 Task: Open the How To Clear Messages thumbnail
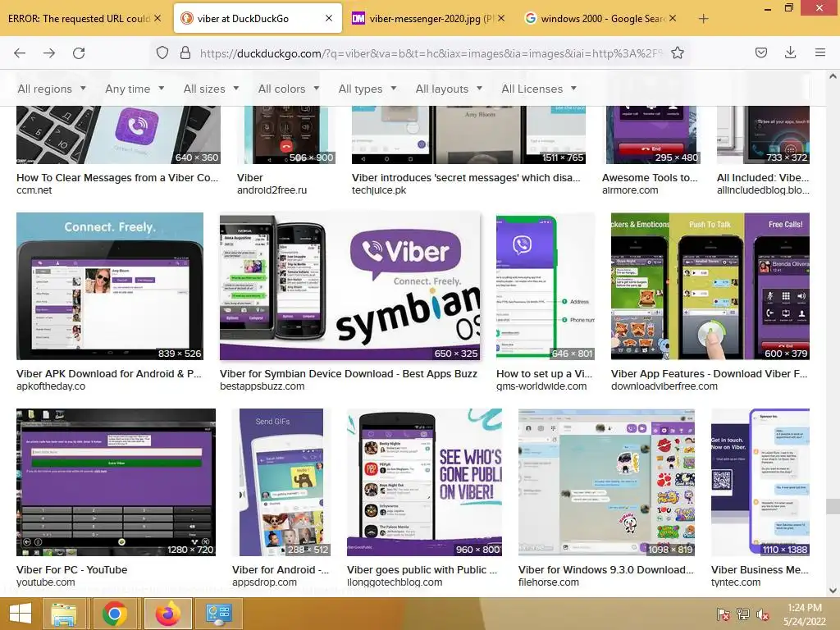coord(118,135)
